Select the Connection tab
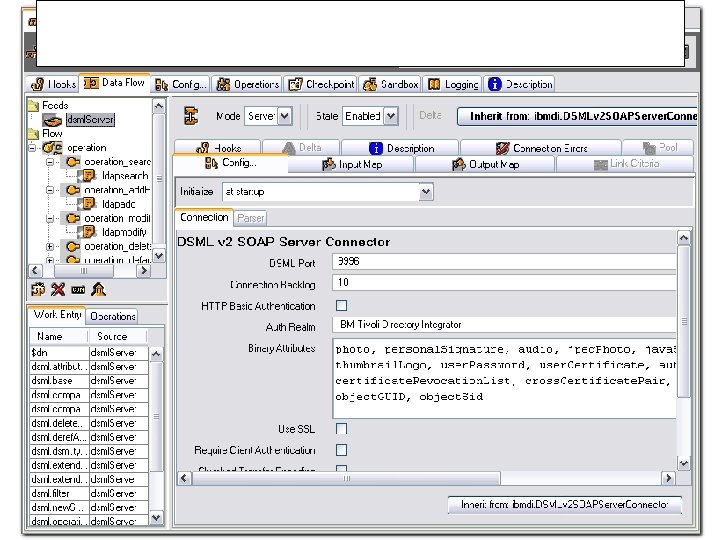 [x=204, y=218]
